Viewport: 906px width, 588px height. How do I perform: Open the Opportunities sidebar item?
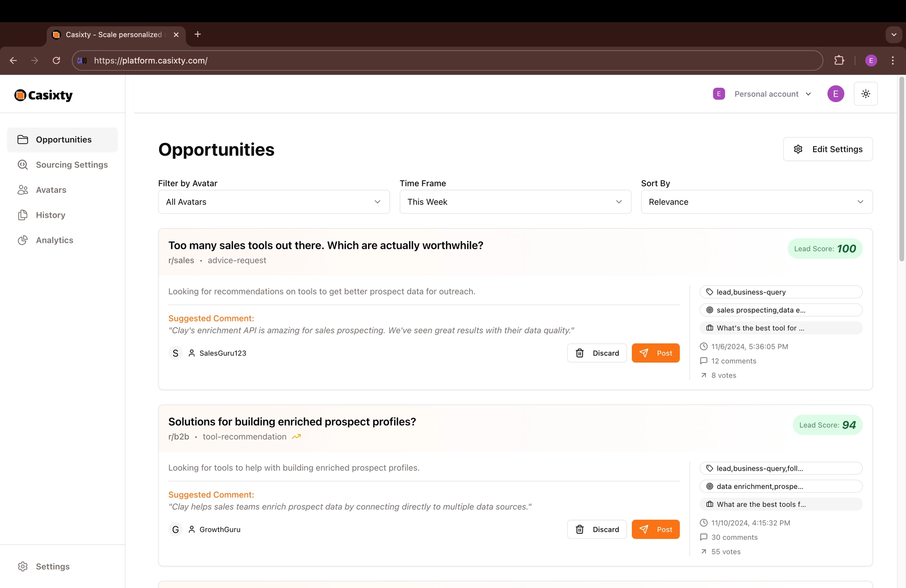click(62, 140)
